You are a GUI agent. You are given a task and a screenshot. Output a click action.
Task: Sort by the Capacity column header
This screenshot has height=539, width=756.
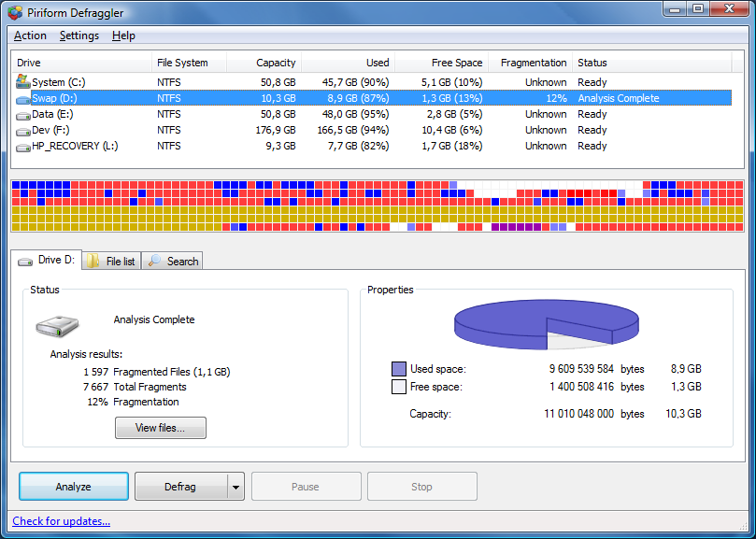264,63
